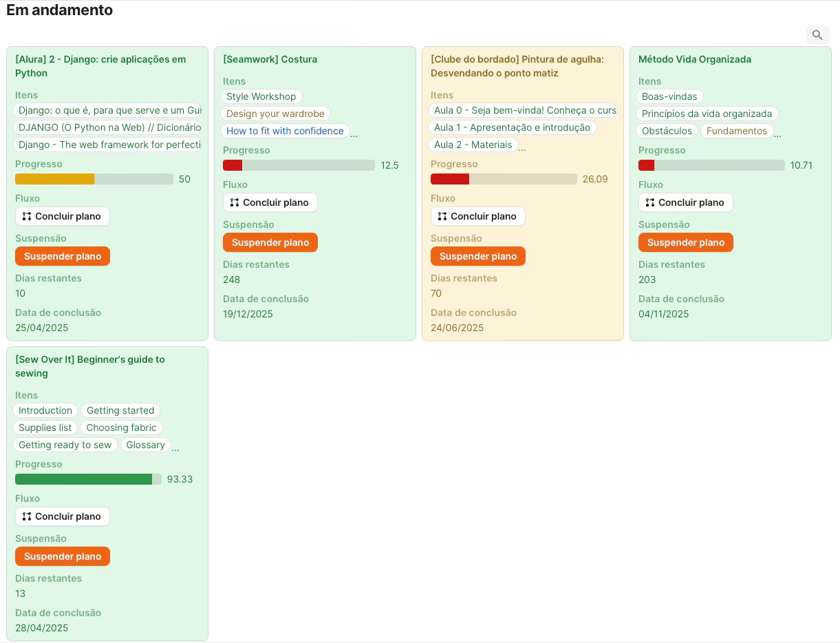Select Django - The web framework tag
Viewport: 840px width, 643px height.
[x=107, y=145]
